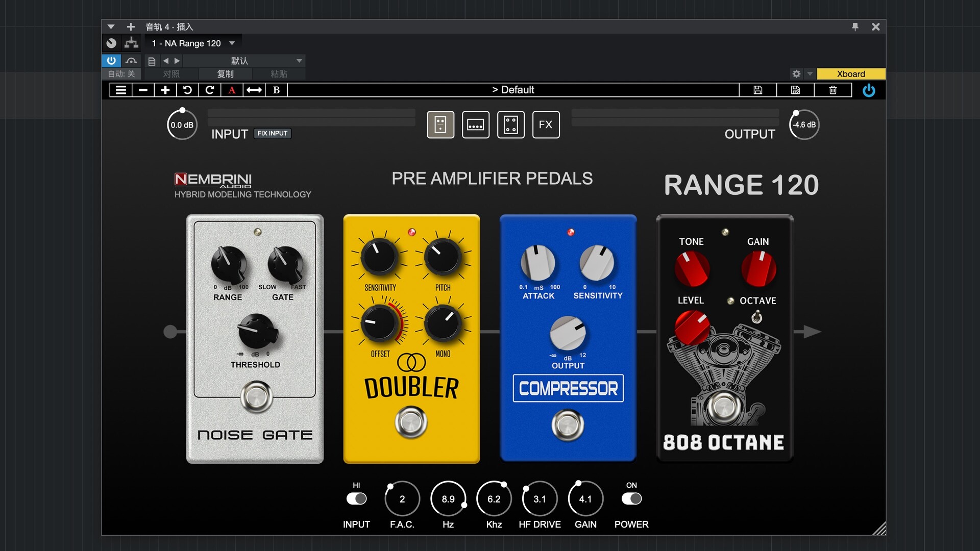Image resolution: width=980 pixels, height=551 pixels.
Task: Select preset slot B
Action: coord(276,90)
